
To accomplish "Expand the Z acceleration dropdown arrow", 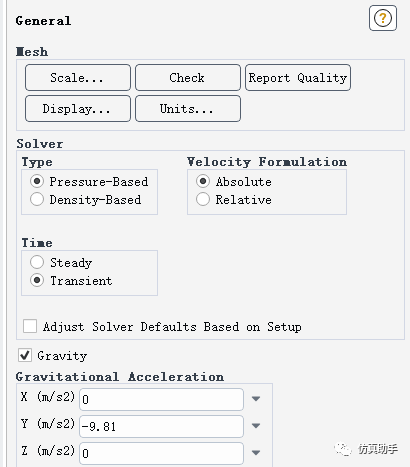I will coord(256,453).
